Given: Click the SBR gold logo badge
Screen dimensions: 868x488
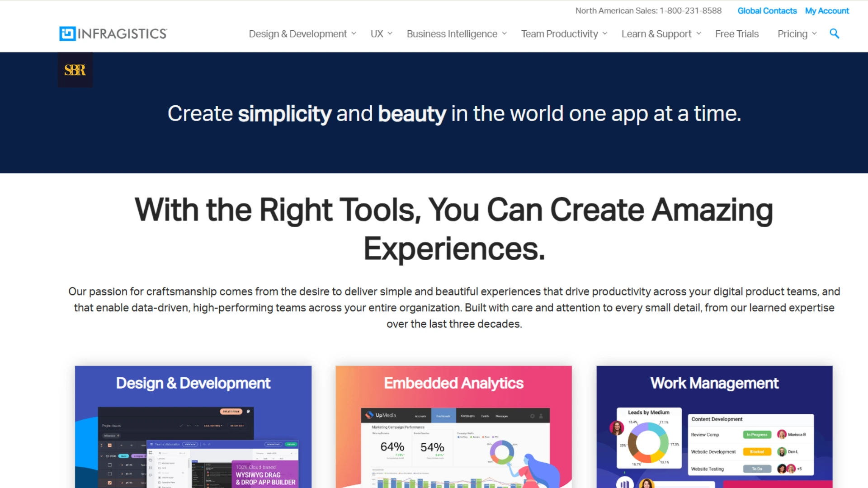Looking at the screenshot, I should [x=75, y=70].
